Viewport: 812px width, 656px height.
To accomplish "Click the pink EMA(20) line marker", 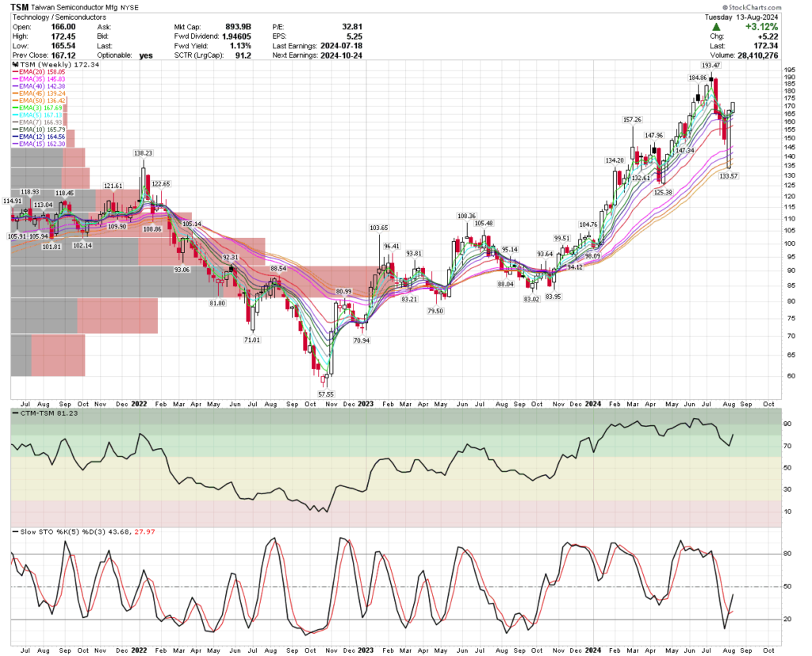I will 14,72.
